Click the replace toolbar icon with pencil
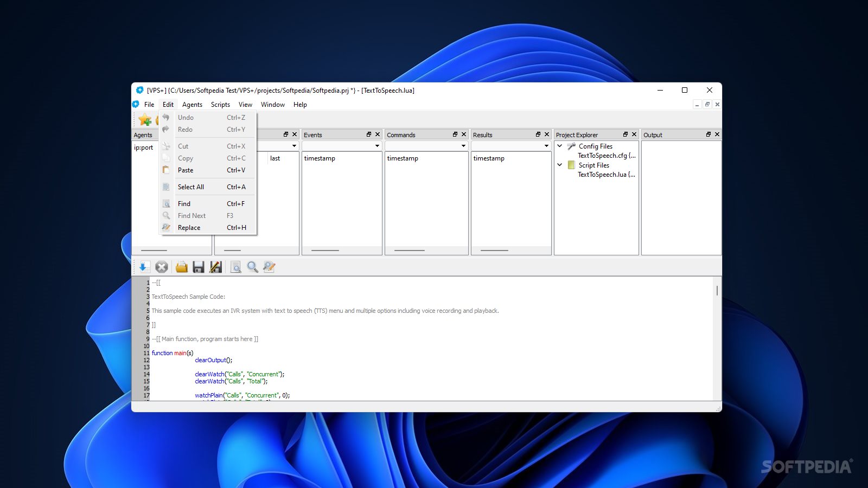Image resolution: width=868 pixels, height=488 pixels. [269, 267]
